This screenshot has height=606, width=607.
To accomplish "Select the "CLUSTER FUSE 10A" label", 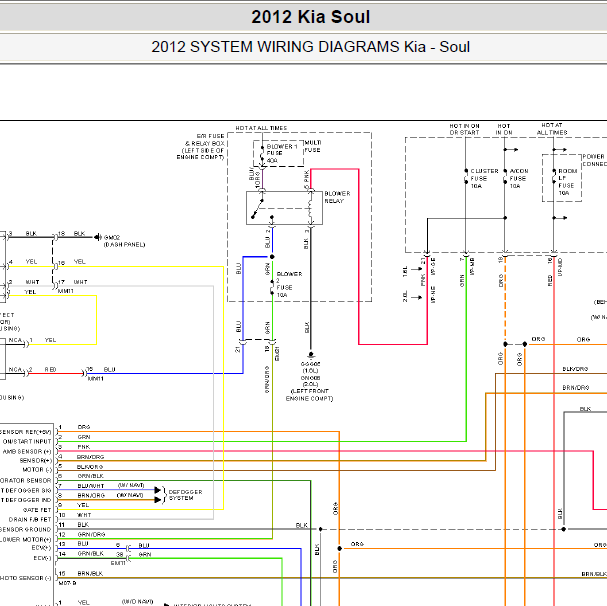I will [x=484, y=179].
